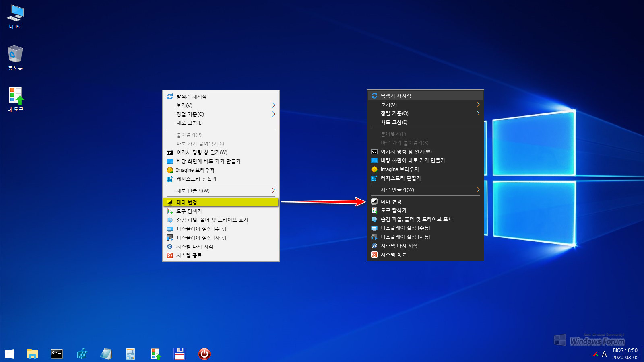
Task: Launch the notepad taskbar icon
Action: coord(106,354)
